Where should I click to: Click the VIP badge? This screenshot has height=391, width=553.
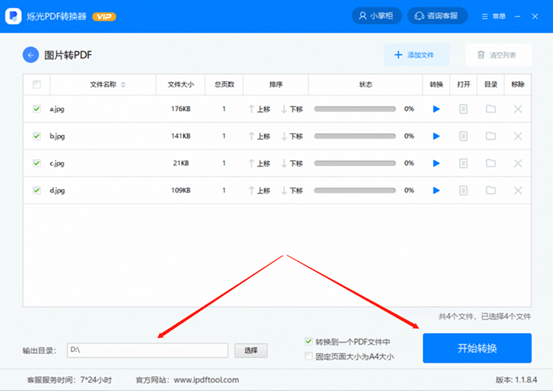[104, 17]
